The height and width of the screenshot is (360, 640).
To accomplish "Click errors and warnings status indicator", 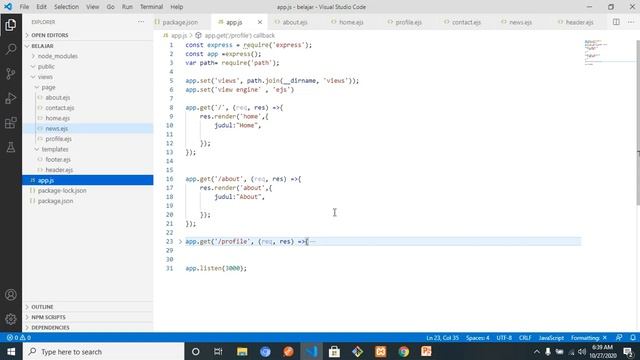I will click(x=19, y=338).
